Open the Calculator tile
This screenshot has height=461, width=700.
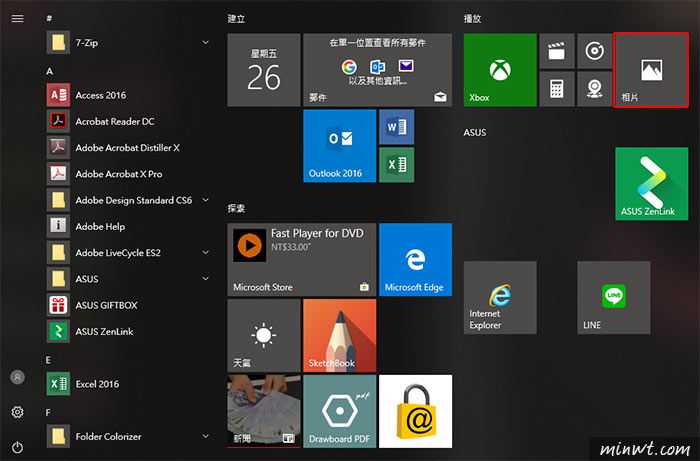coord(557,89)
